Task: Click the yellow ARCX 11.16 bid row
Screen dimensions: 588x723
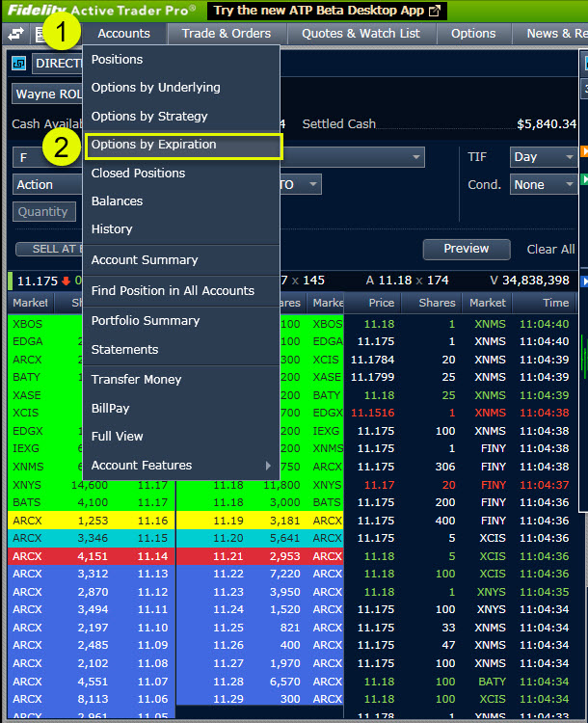Action: 91,521
